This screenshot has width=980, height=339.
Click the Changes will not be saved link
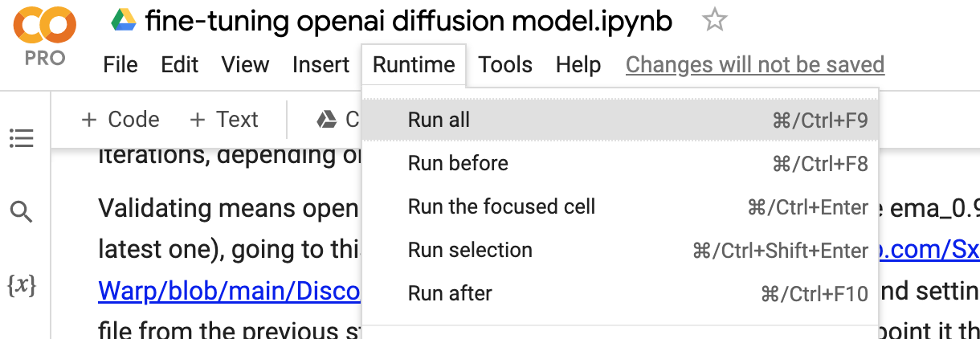[x=755, y=65]
